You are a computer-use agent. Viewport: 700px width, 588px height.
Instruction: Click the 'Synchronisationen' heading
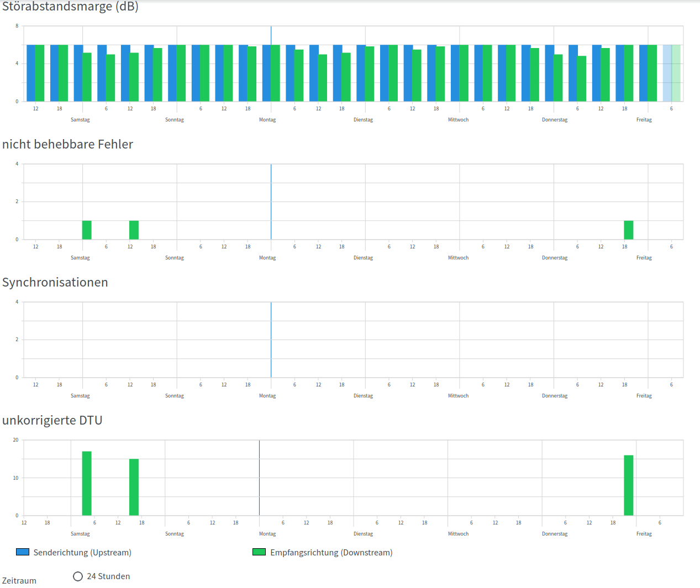coord(55,283)
